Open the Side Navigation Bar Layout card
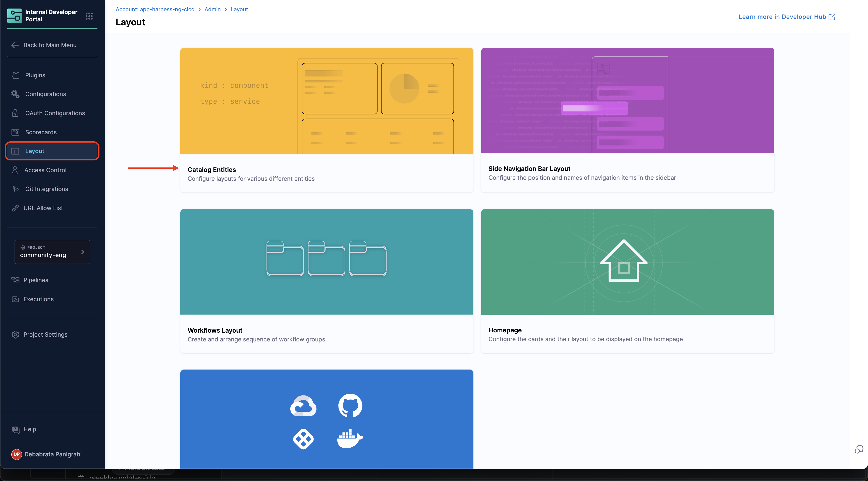The height and width of the screenshot is (481, 868). tap(627, 120)
